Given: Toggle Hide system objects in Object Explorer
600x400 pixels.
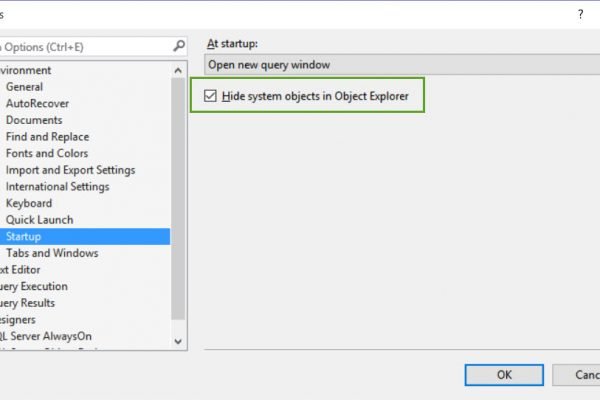Looking at the screenshot, I should click(210, 96).
